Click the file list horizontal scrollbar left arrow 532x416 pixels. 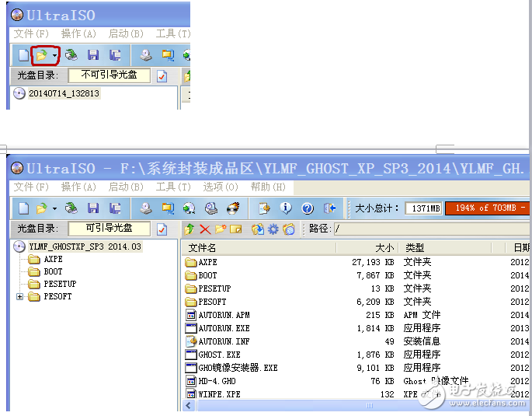click(x=189, y=405)
